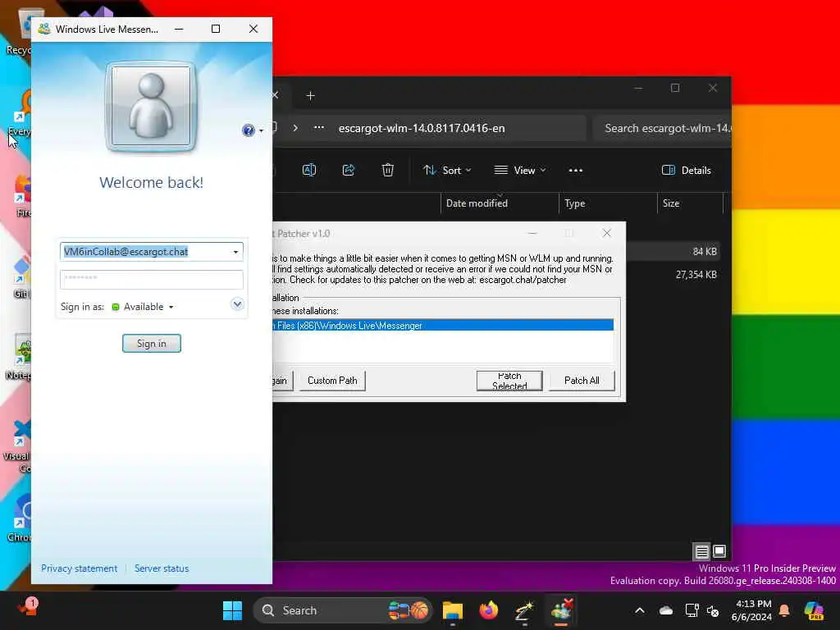
Task: Click the Sign in button in Messenger
Action: click(152, 344)
